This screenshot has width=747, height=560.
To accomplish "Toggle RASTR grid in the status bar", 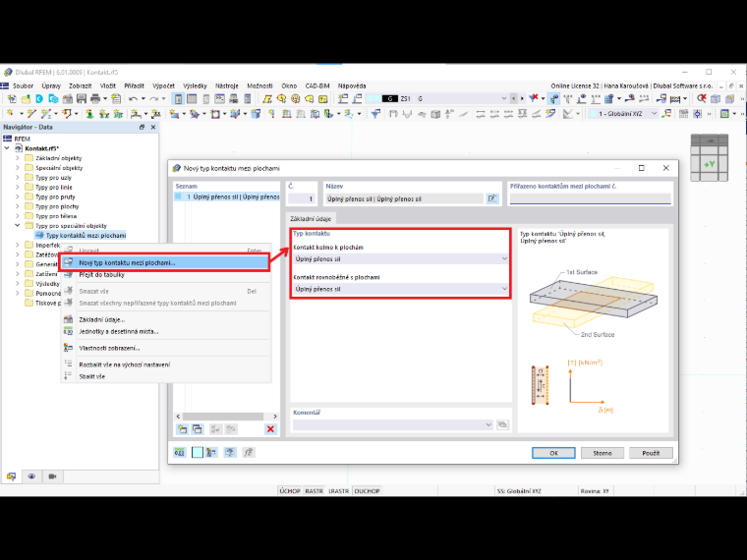I will 314,491.
